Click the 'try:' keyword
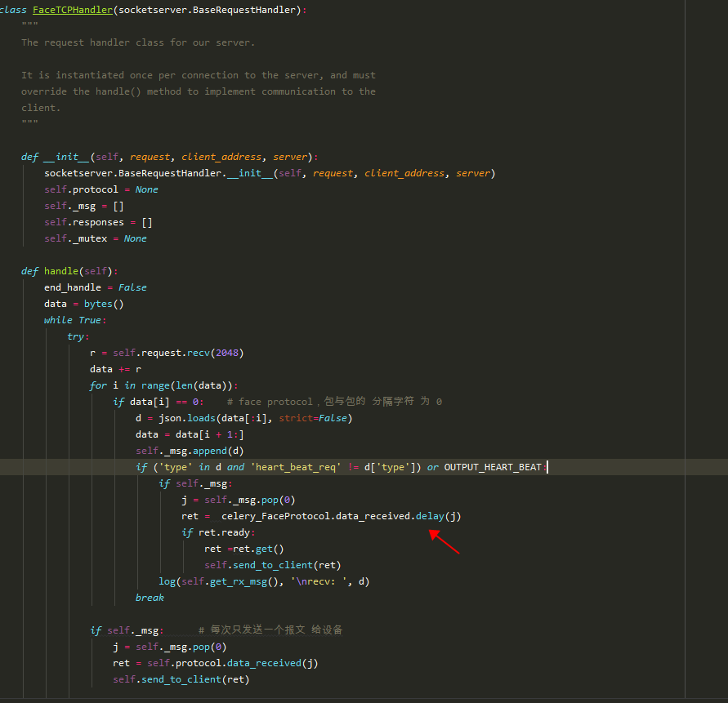Viewport: 728px width, 703px height. (78, 336)
